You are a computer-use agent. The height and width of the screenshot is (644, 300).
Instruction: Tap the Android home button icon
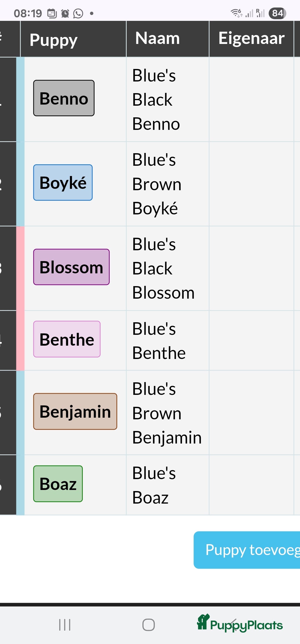coord(149,625)
